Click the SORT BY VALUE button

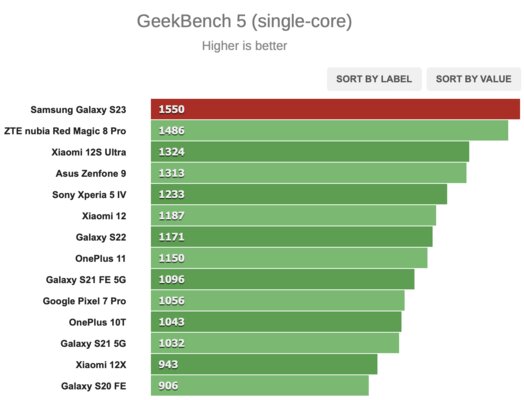(x=474, y=79)
